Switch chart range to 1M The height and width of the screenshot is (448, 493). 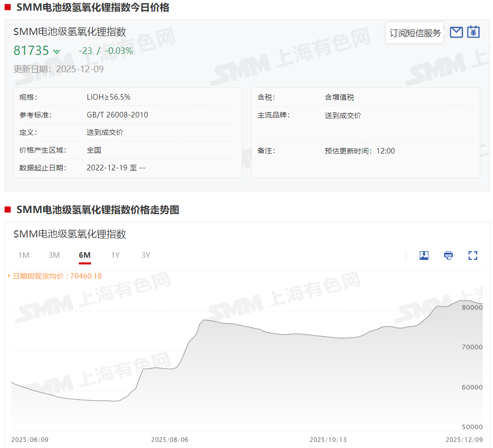click(23, 255)
